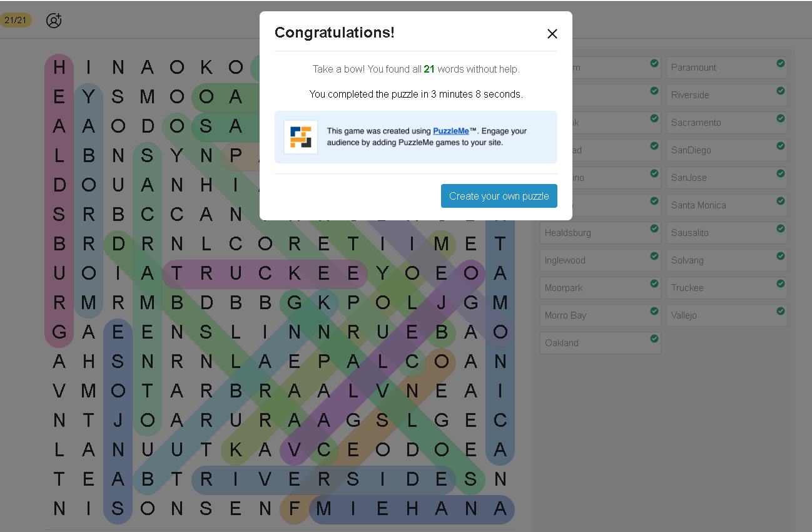Select the SanDiego word in list
The height and width of the screenshot is (532, 812).
point(726,150)
